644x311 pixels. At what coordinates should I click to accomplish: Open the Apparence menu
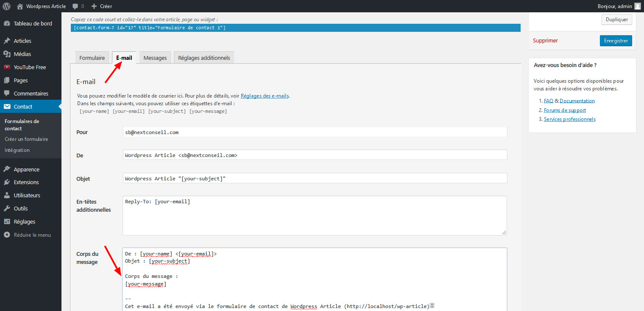tap(26, 169)
